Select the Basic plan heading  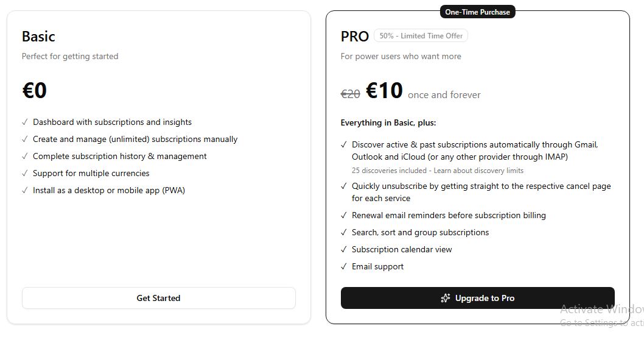tap(38, 37)
